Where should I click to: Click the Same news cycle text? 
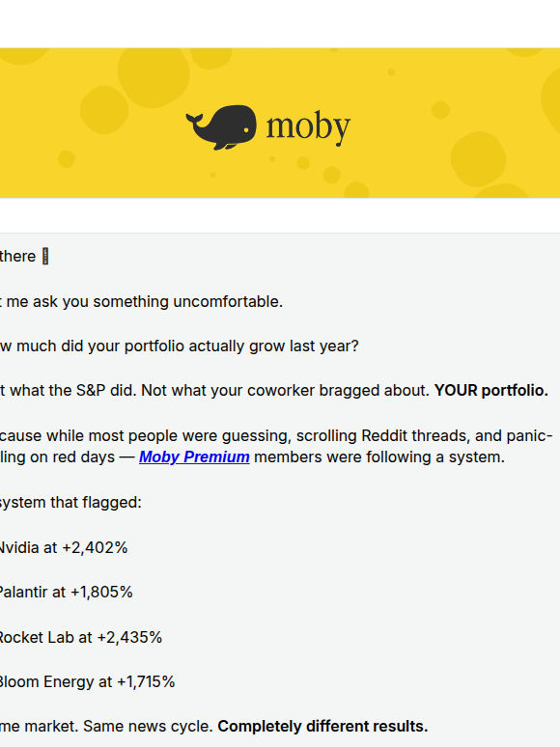pyautogui.click(x=148, y=727)
